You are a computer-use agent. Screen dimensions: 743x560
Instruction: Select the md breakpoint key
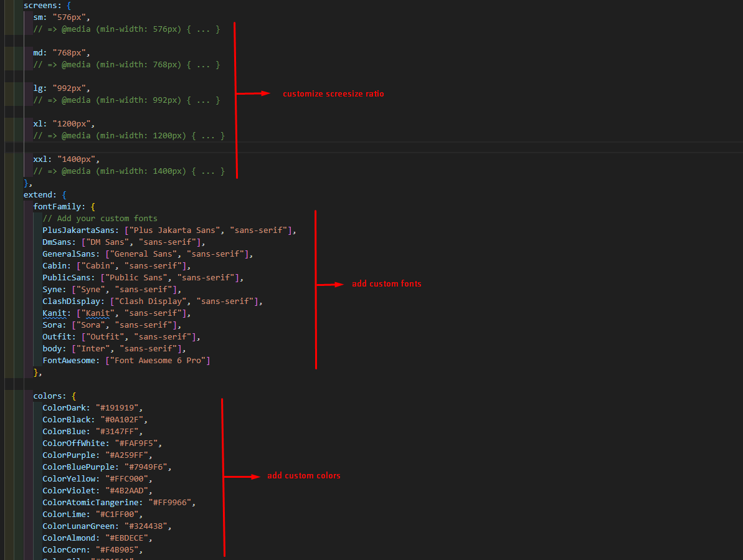pyautogui.click(x=38, y=52)
